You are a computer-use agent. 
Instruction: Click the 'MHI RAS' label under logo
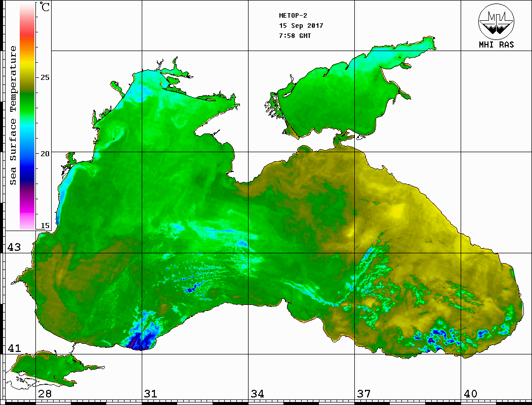(497, 44)
